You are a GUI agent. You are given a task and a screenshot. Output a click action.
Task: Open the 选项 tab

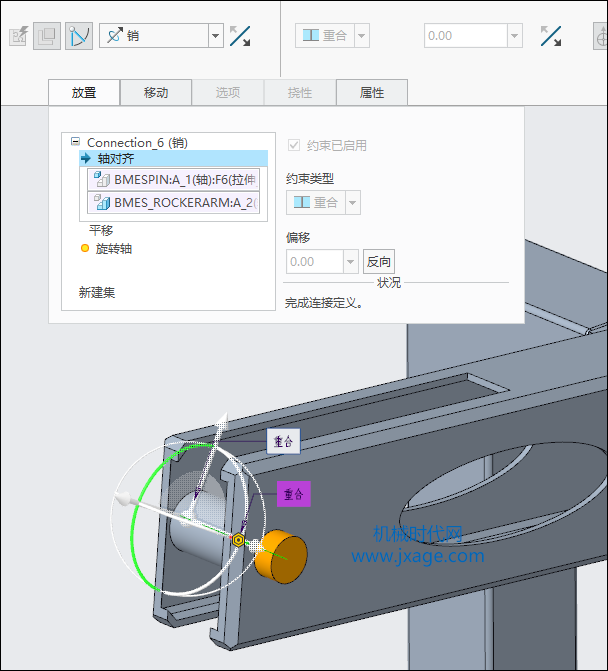(x=228, y=92)
